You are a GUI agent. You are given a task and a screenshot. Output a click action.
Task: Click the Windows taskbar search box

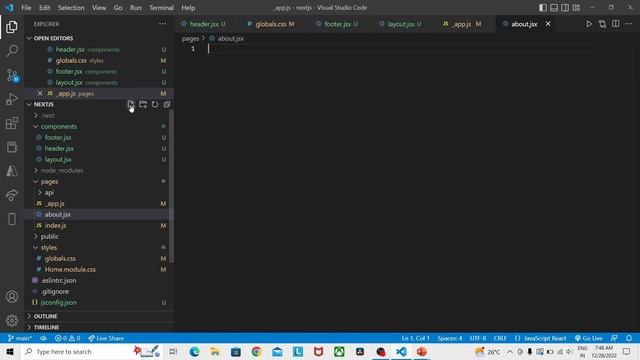tap(92, 352)
